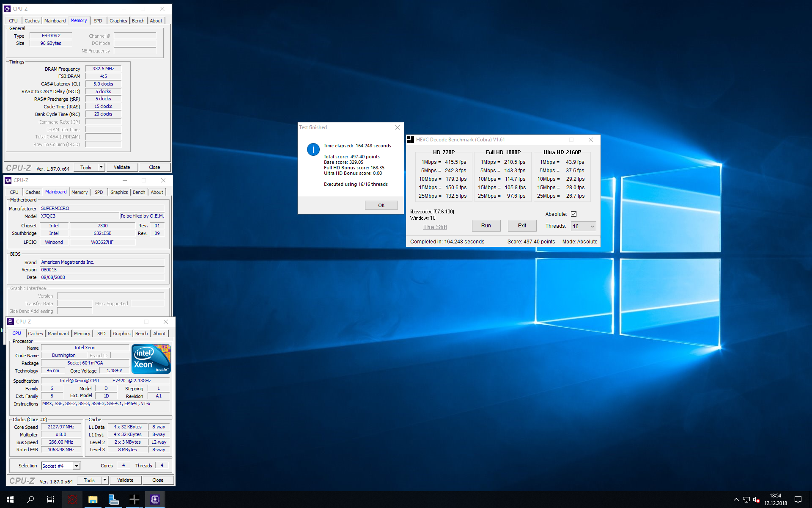The width and height of the screenshot is (812, 508).
Task: Close the Test finished dialog with X
Action: point(398,127)
